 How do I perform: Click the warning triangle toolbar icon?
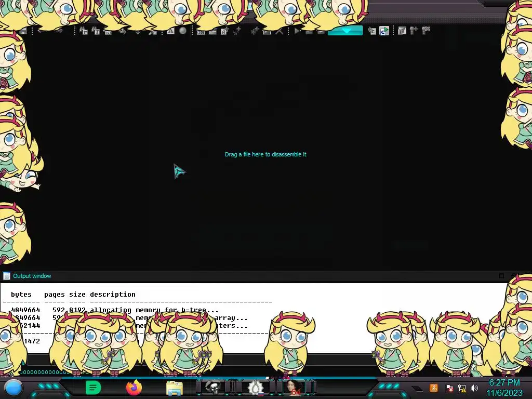[x=170, y=31]
